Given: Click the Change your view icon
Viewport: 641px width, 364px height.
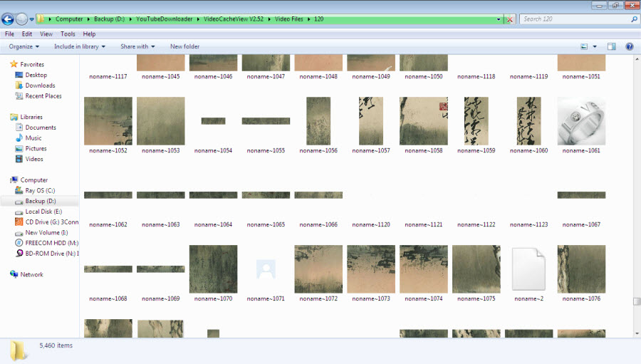Looking at the screenshot, I should 584,46.
